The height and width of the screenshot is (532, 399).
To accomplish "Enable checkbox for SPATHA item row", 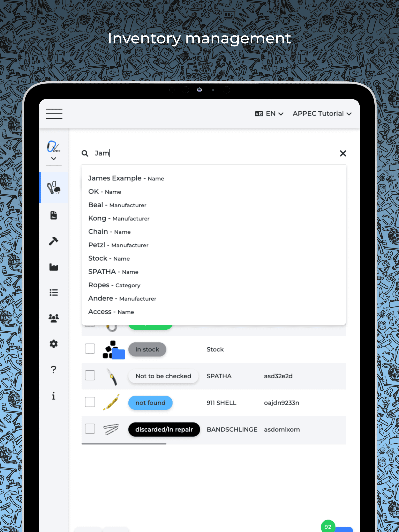I will coord(90,376).
